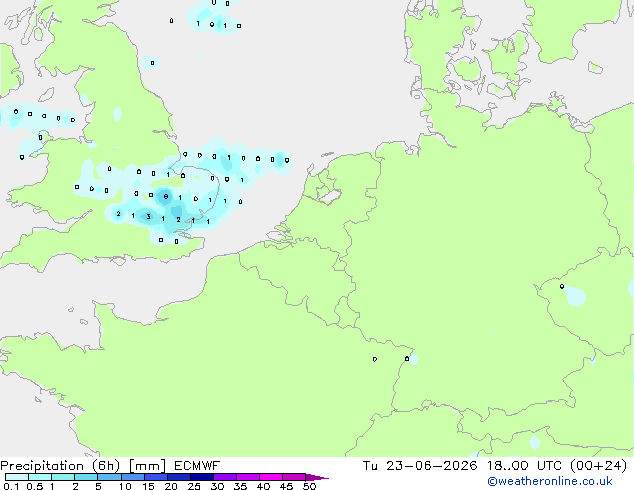The width and height of the screenshot is (634, 490).
Task: Click the '3' precipitation value over southern England
Action: coord(148,217)
